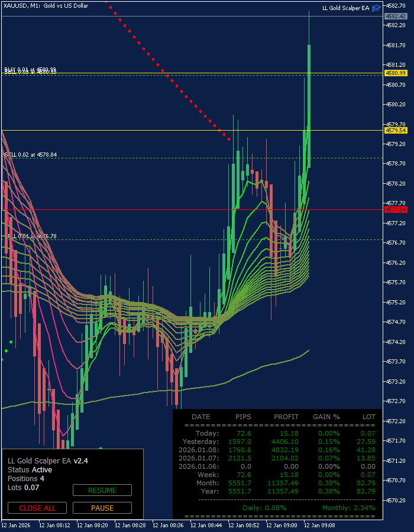This screenshot has height=532, width=414.
Task: Select the Yesterday row profit value 4406.10
Action: pyautogui.click(x=286, y=442)
